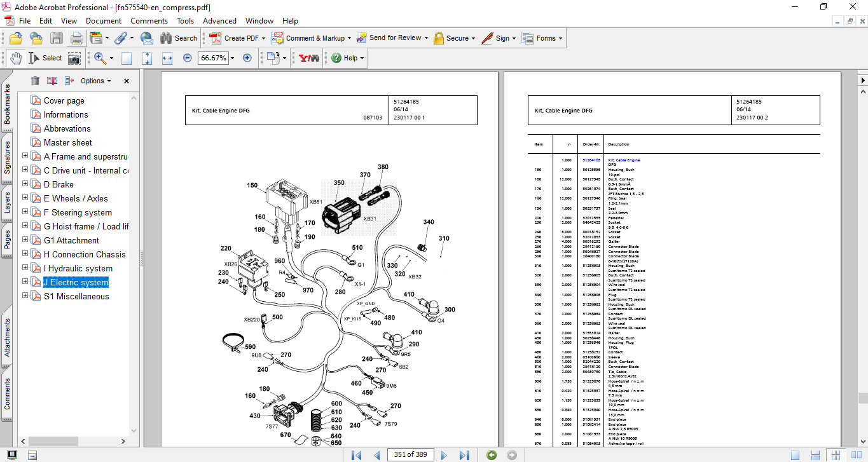Screen dimensions: 868x462
Task: Go to the last page
Action: [464, 455]
